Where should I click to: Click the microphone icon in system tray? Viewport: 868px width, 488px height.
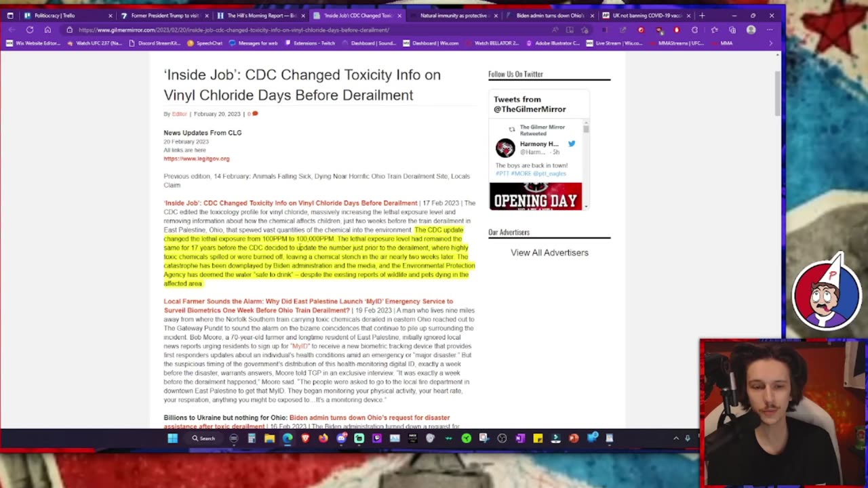(x=688, y=439)
